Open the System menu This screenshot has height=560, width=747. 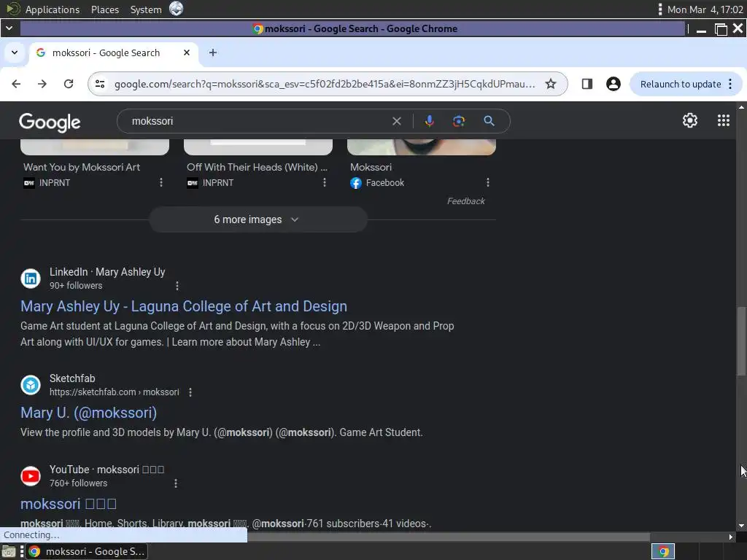[146, 9]
